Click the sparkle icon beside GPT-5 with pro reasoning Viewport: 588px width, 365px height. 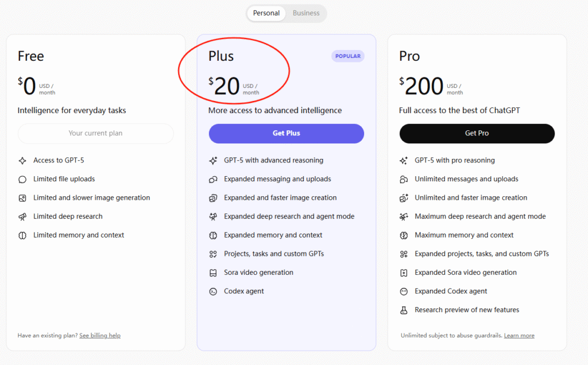(x=404, y=161)
